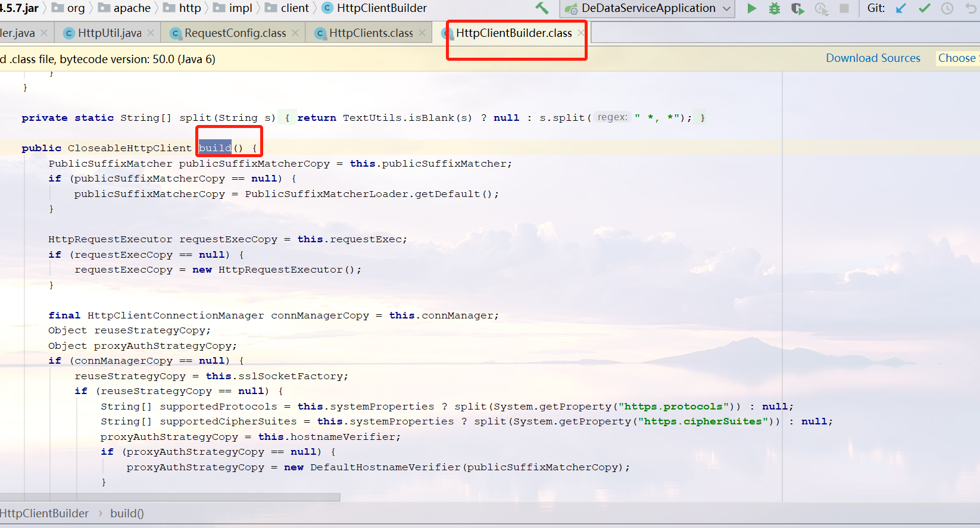Click the Download Sources link
The width and height of the screenshot is (980, 528).
click(x=873, y=58)
